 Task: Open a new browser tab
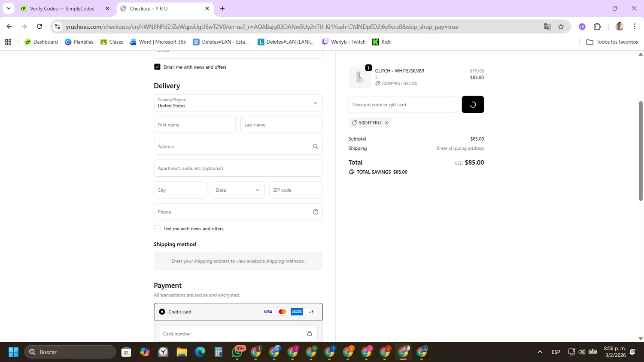click(x=222, y=9)
